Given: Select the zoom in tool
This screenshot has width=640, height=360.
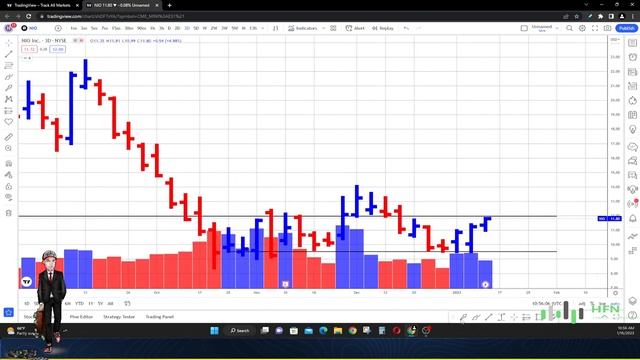Looking at the screenshot, I should coord(9,148).
